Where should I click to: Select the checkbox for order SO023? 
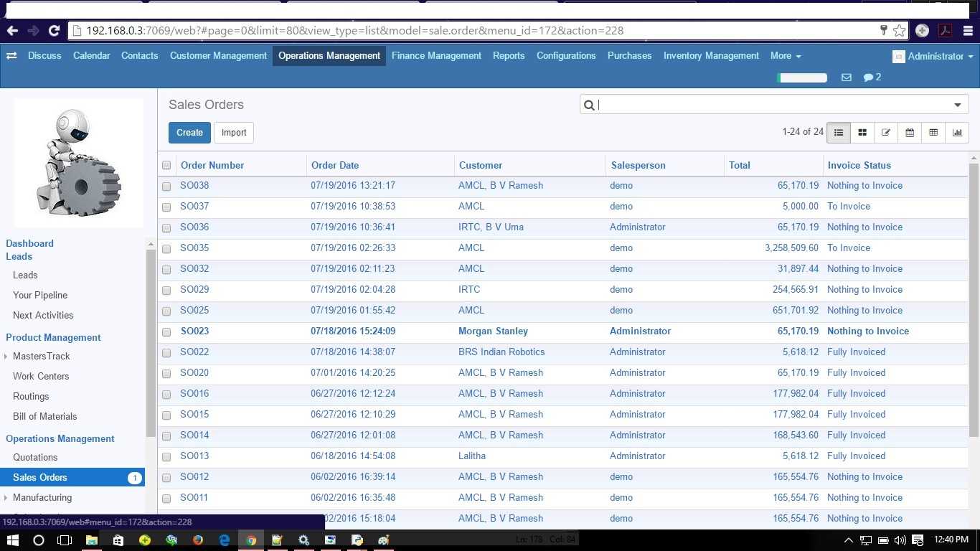click(166, 332)
